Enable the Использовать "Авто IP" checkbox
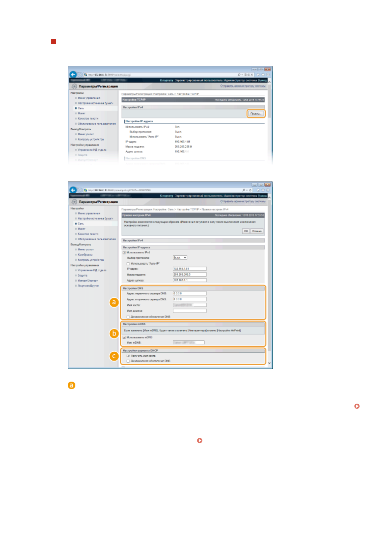 coord(128,264)
